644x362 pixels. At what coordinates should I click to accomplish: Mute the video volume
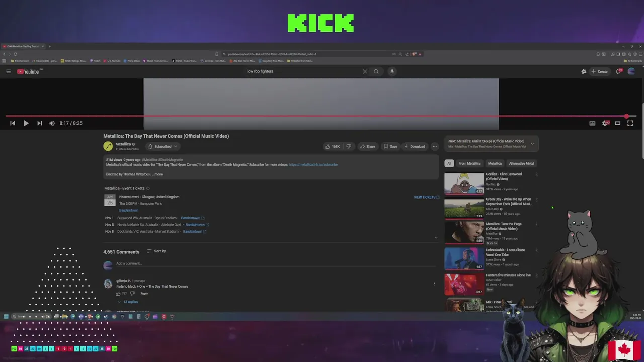tap(52, 123)
